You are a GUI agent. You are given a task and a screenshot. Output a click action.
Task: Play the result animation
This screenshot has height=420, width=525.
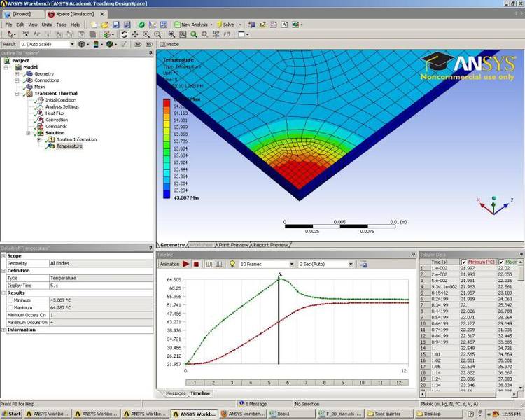185,265
